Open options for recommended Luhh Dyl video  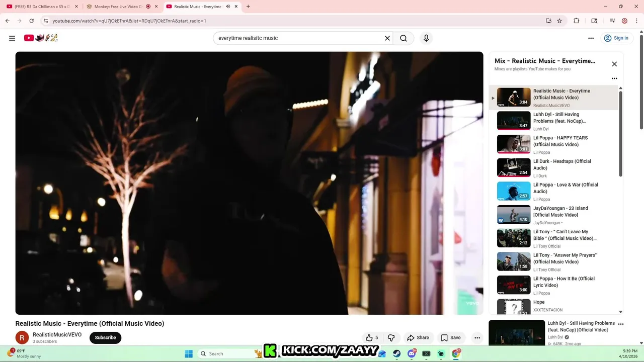621,324
